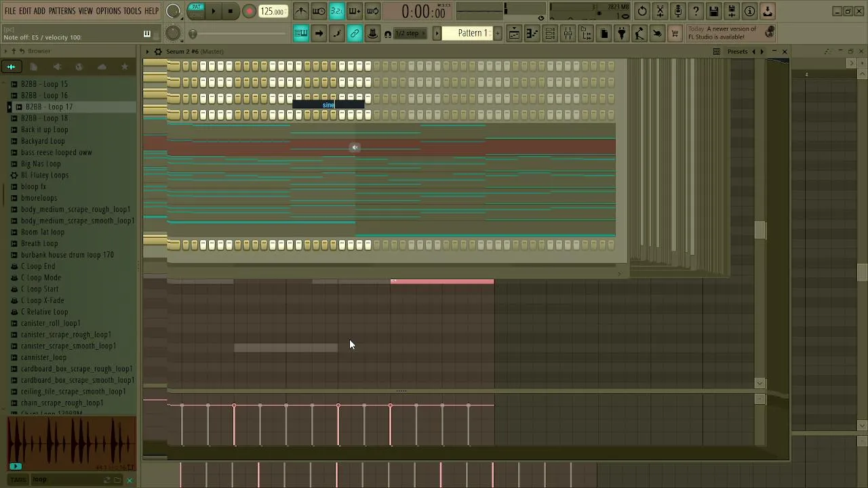This screenshot has height=488, width=868.
Task: Open the tempo tapper icon
Action: pos(639,33)
